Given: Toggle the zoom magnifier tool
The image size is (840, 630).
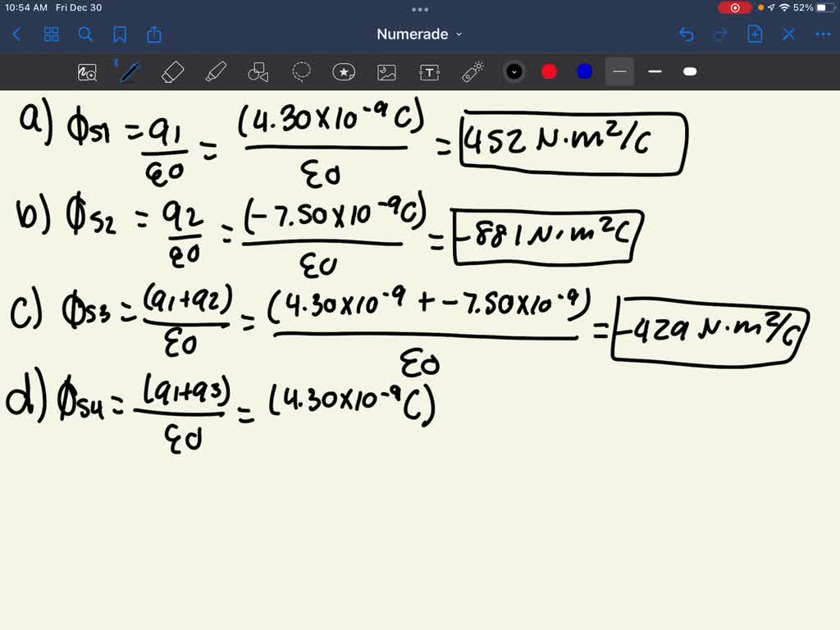Looking at the screenshot, I should click(x=88, y=71).
